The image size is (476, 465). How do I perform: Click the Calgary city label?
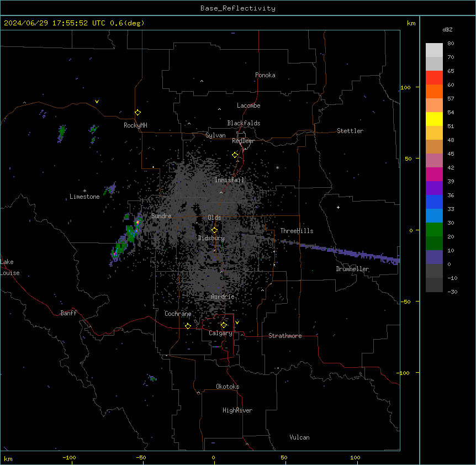point(220,333)
